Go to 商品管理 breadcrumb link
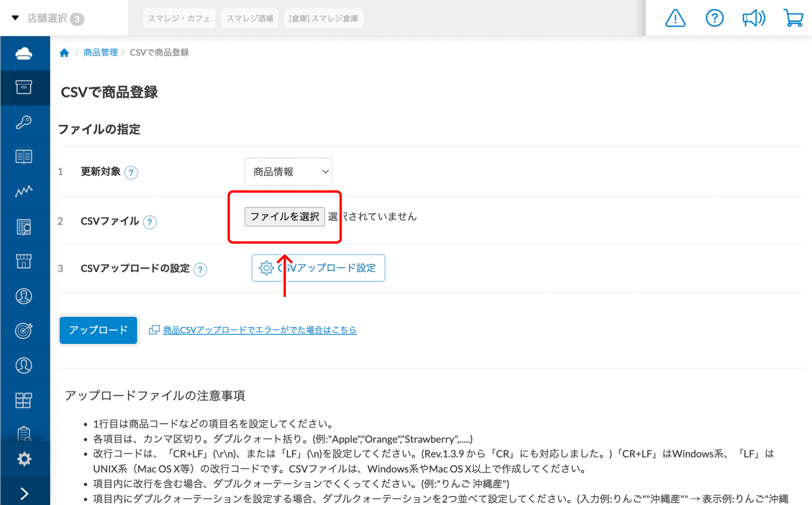This screenshot has height=505, width=812. point(101,53)
